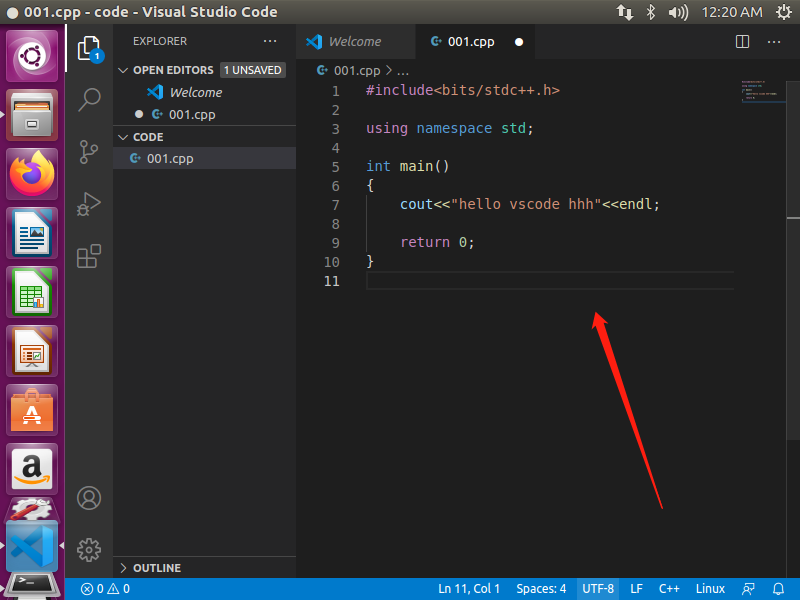Click the code minimap preview
The width and height of the screenshot is (800, 600).
(x=763, y=92)
